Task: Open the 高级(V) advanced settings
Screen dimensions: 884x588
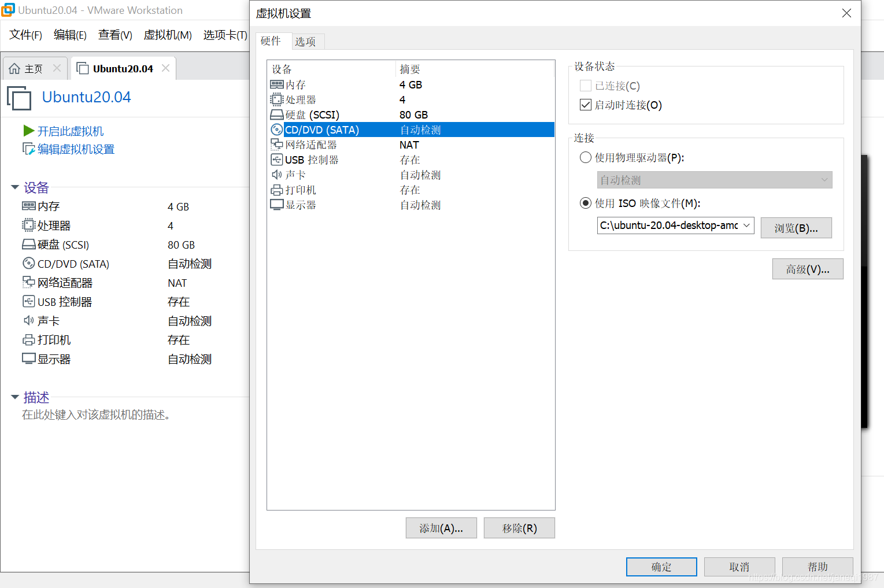Action: (807, 268)
